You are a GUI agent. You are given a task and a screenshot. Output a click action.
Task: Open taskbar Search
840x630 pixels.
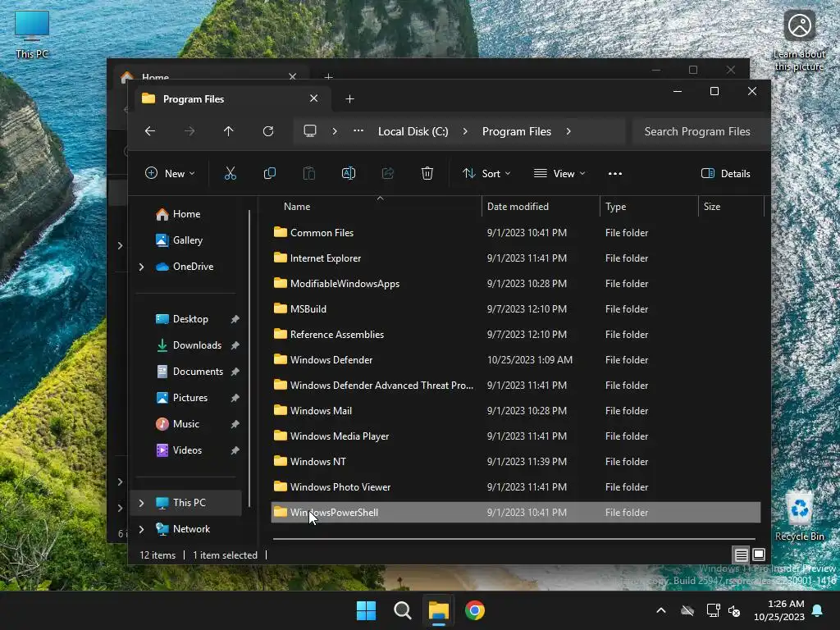pos(402,610)
